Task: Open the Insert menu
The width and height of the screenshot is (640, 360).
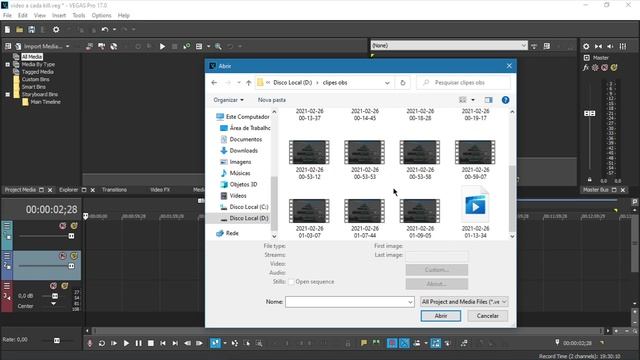Action: pos(59,16)
